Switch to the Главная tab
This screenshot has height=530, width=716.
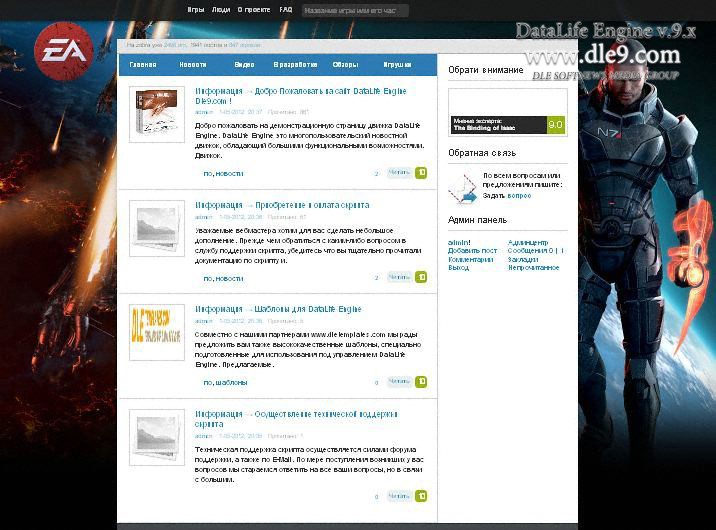[143, 65]
